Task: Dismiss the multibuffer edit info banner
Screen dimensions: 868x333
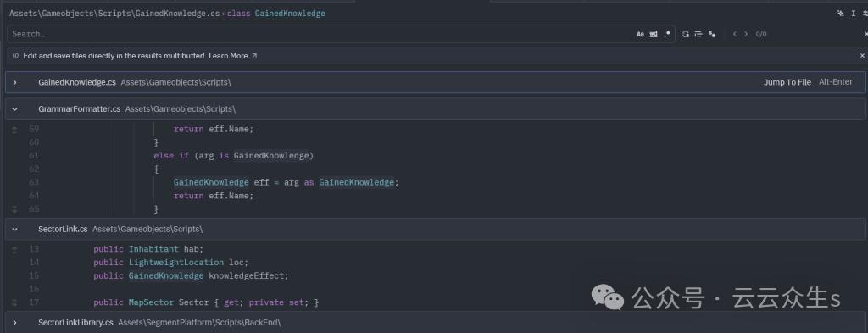Action: click(x=862, y=56)
